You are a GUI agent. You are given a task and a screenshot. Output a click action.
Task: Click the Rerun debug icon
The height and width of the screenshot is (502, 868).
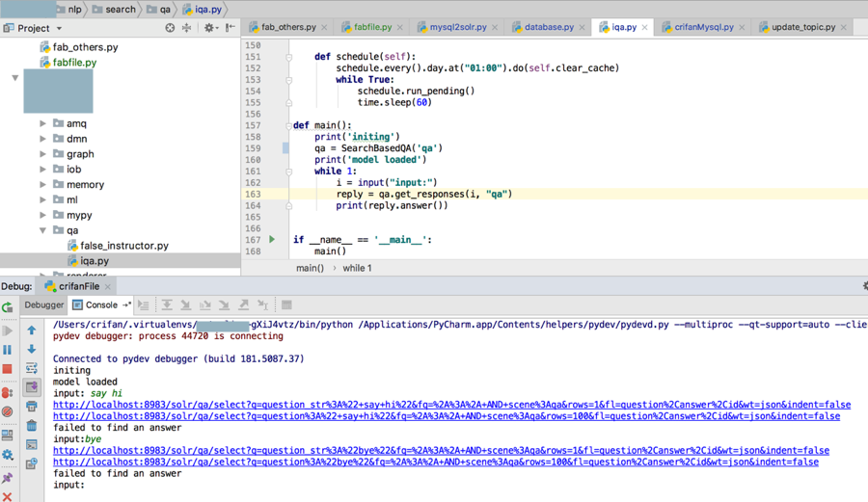8,307
